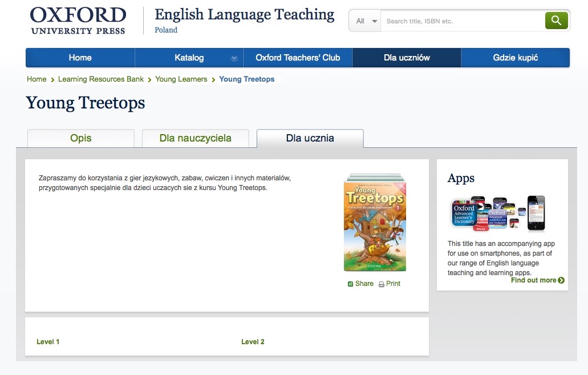Click the Find out more arrow icon
The height and width of the screenshot is (375, 588).
coord(561,280)
